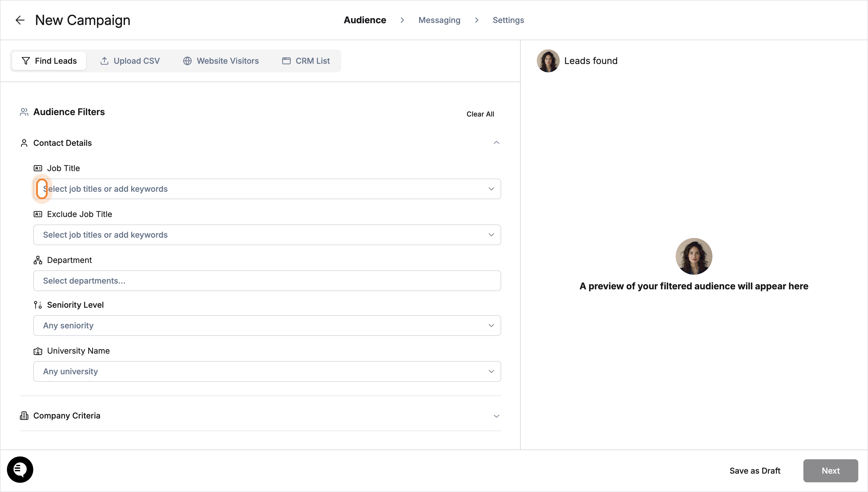Click the University Name building icon
Viewport: 868px width, 492px height.
coord(38,351)
